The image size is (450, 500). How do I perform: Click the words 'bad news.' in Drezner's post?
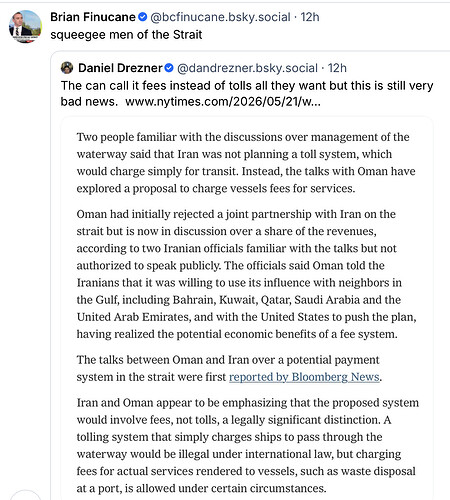pos(89,101)
